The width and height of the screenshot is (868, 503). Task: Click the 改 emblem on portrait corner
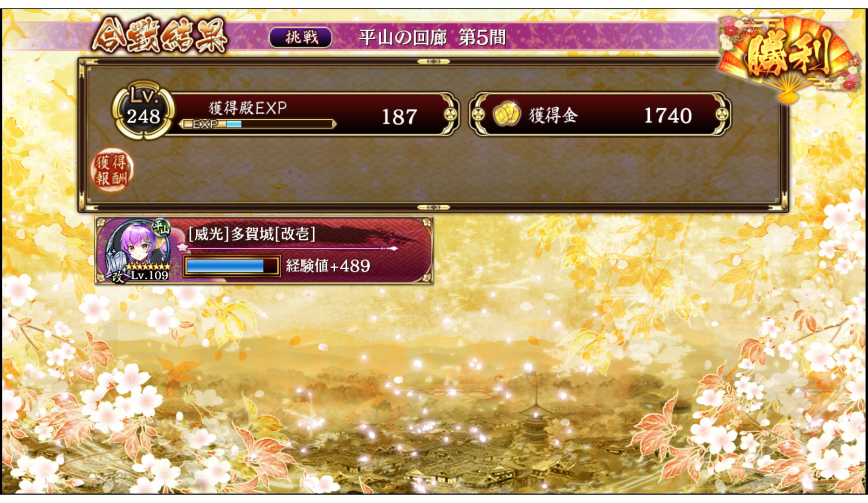(x=117, y=275)
